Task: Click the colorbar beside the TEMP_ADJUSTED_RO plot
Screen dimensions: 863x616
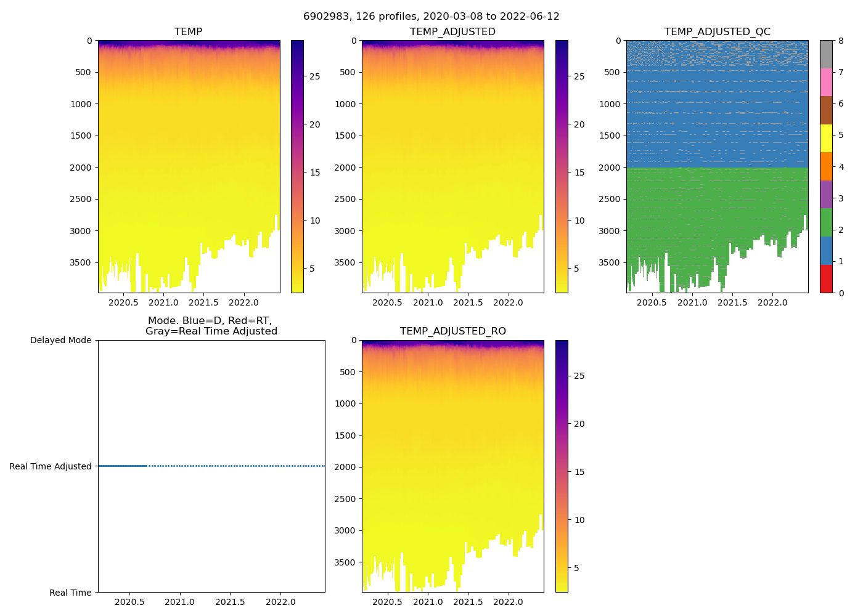Action: (561, 466)
